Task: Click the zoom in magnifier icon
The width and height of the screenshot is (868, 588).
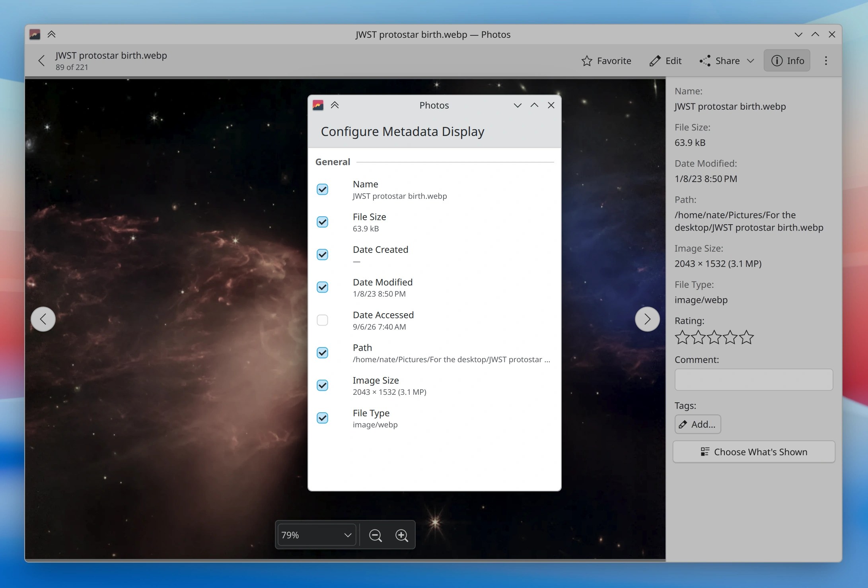Action: click(x=402, y=535)
